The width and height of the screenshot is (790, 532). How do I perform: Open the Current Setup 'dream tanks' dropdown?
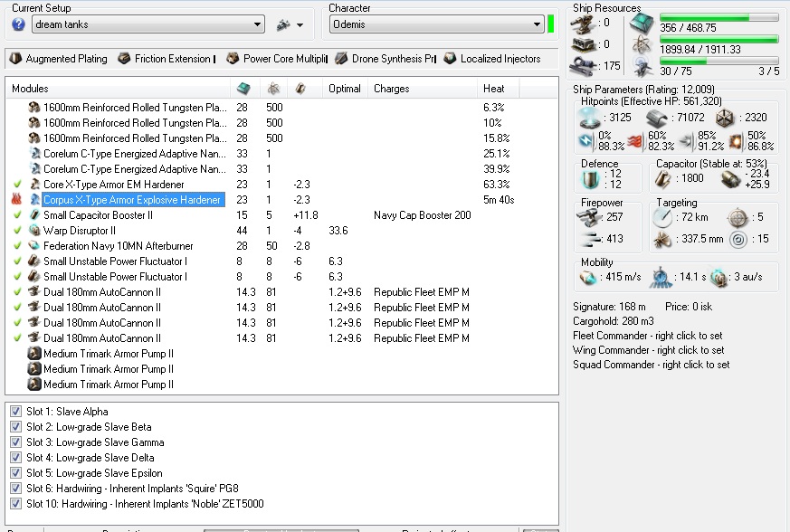click(148, 24)
